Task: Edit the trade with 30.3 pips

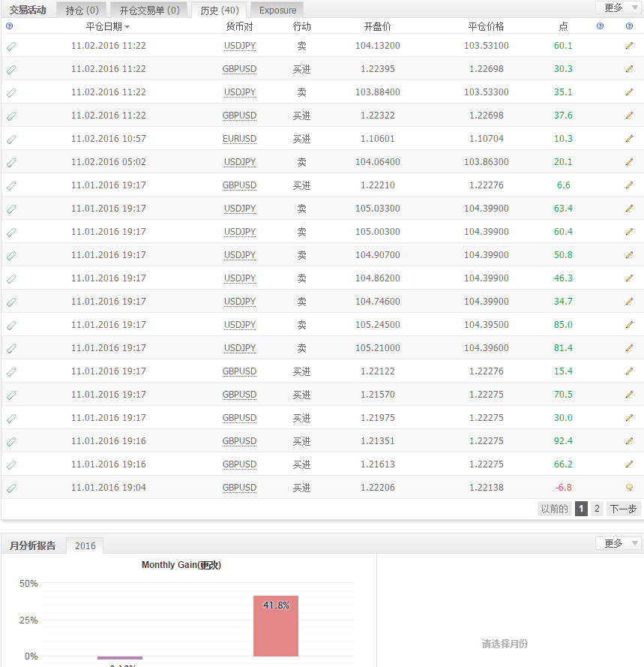Action: point(629,69)
